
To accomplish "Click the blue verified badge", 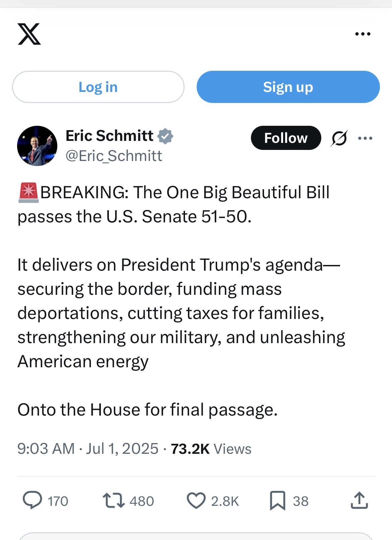I will point(165,136).
